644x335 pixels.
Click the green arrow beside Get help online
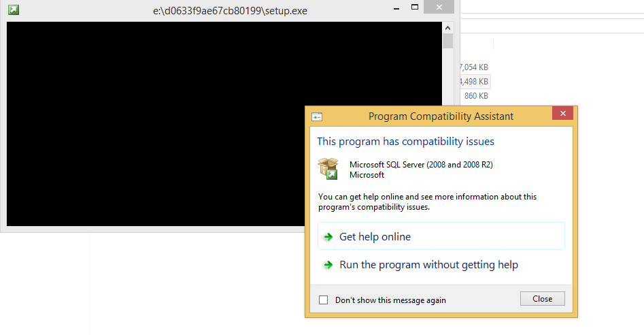[x=328, y=237]
